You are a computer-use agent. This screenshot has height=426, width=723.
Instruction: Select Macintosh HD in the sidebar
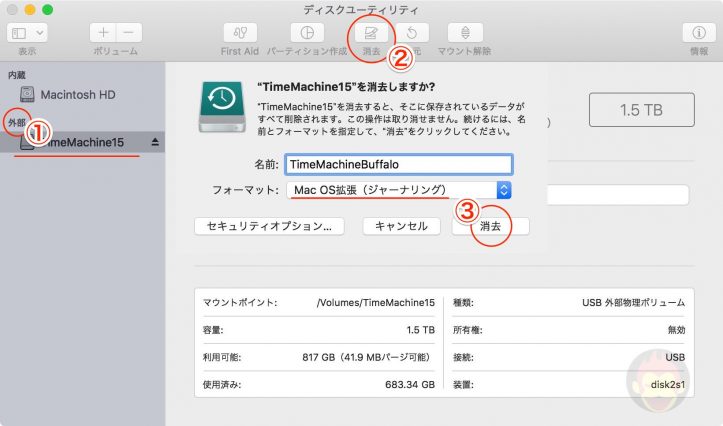click(77, 95)
